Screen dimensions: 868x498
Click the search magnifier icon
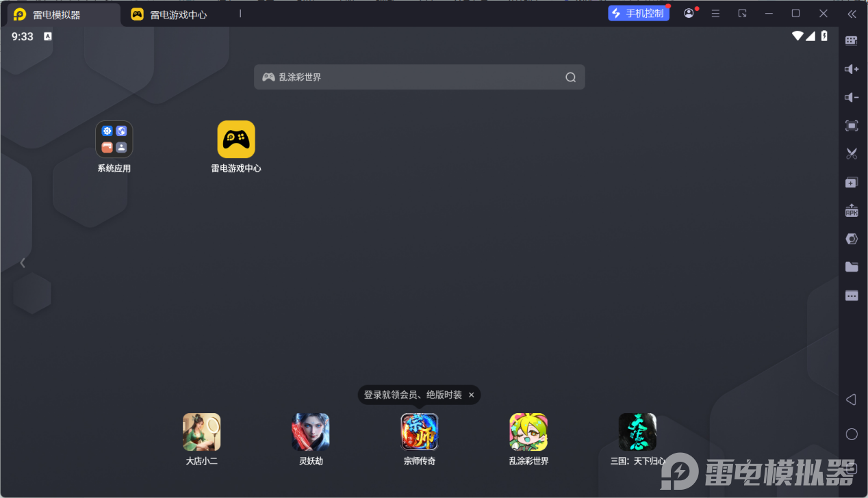coord(570,77)
